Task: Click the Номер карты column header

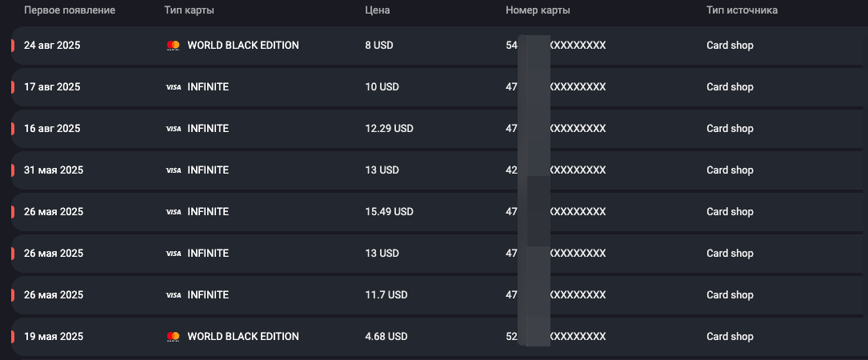Action: pyautogui.click(x=538, y=10)
